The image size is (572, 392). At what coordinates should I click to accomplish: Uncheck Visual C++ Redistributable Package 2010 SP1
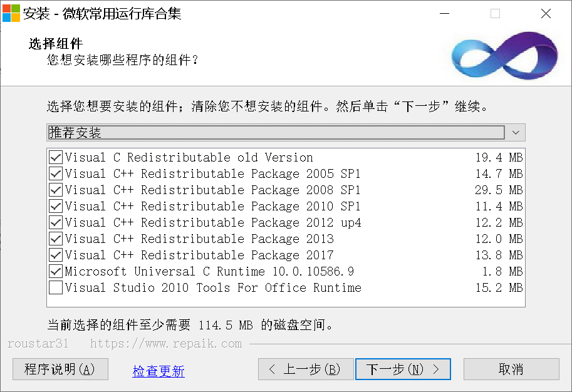point(56,206)
